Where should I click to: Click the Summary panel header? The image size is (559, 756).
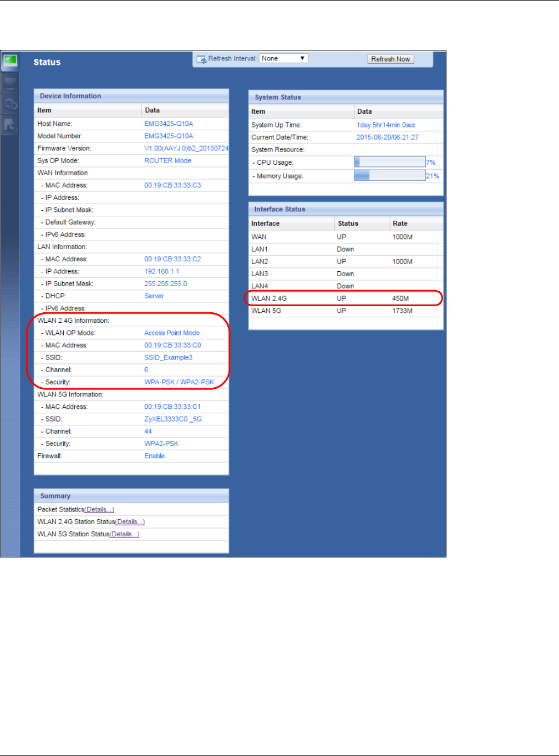click(x=131, y=496)
